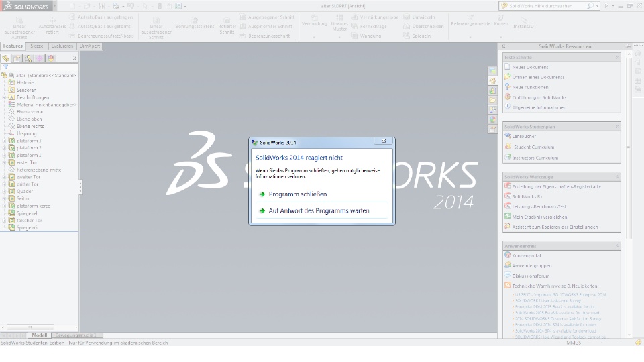This screenshot has height=362, width=644.
Task: Click Linear ausgetragener Aufsatz tool
Action: (x=19, y=28)
